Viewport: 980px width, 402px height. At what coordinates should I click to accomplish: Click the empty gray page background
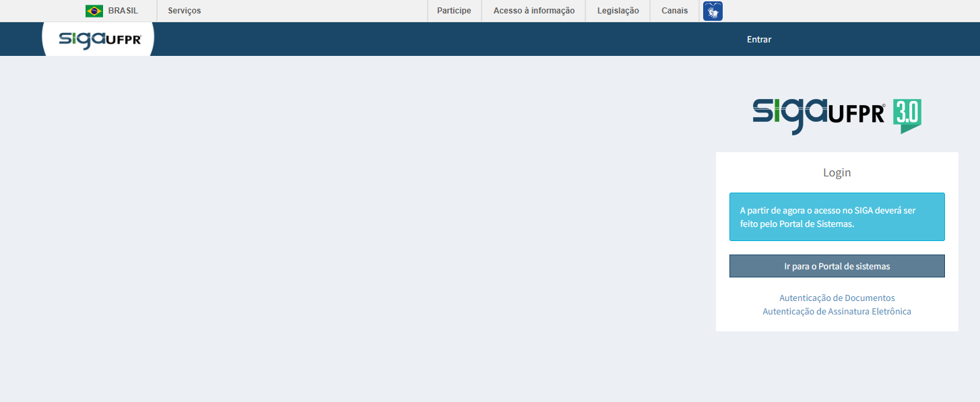[x=337, y=222]
